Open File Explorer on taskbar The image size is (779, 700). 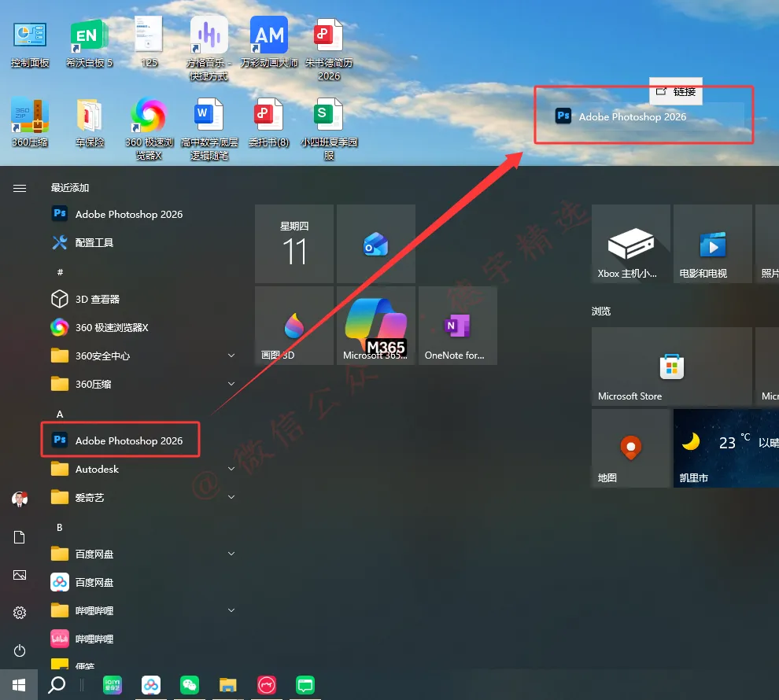click(228, 685)
